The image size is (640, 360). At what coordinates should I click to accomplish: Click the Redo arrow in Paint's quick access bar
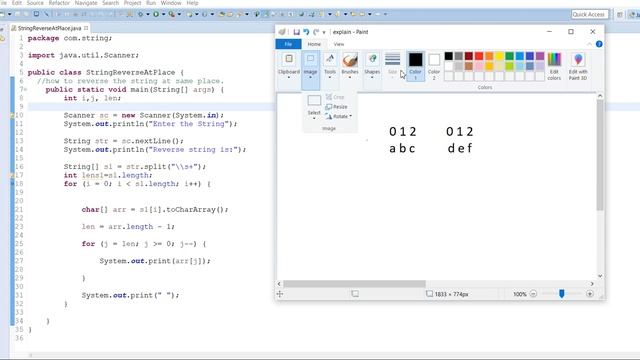pos(316,32)
